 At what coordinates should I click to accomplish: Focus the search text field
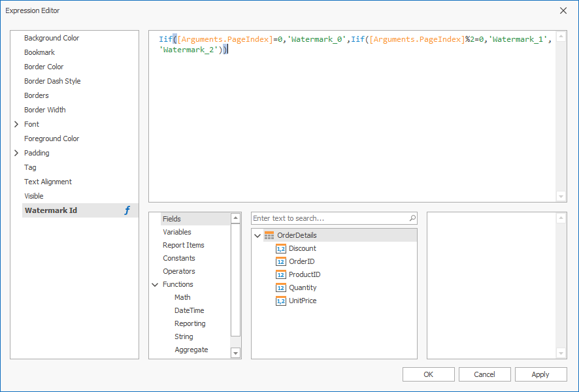[329, 218]
